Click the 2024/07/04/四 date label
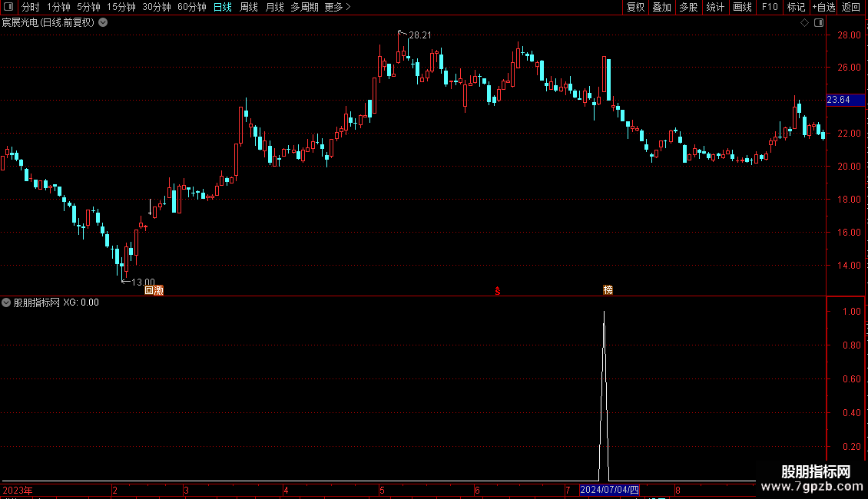 point(609,490)
